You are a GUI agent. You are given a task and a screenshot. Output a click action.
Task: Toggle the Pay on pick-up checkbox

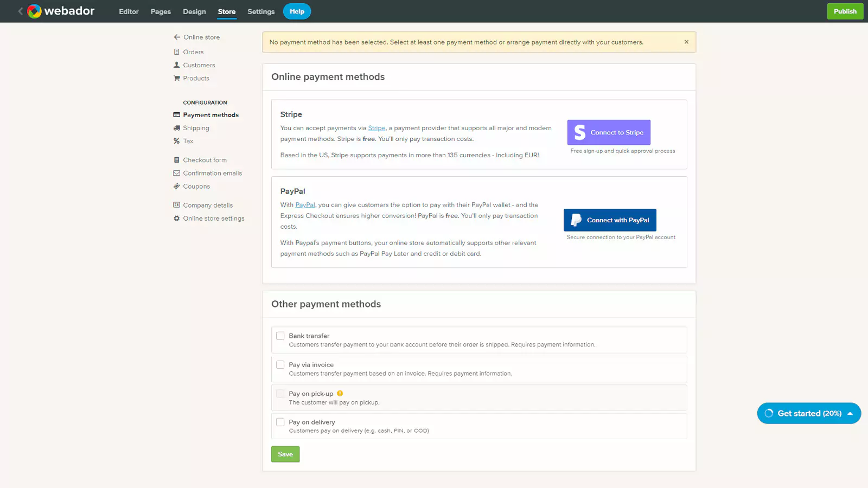pos(280,394)
